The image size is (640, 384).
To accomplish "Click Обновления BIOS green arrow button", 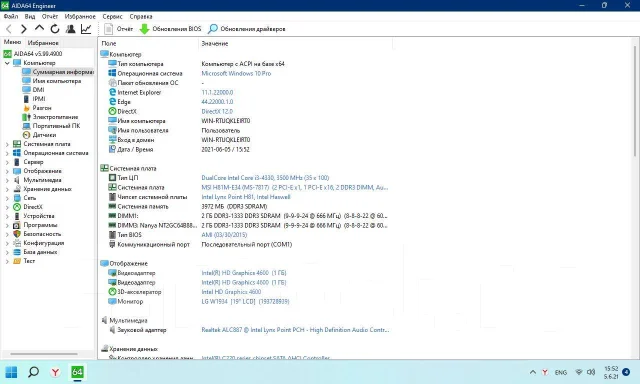I will click(171, 29).
